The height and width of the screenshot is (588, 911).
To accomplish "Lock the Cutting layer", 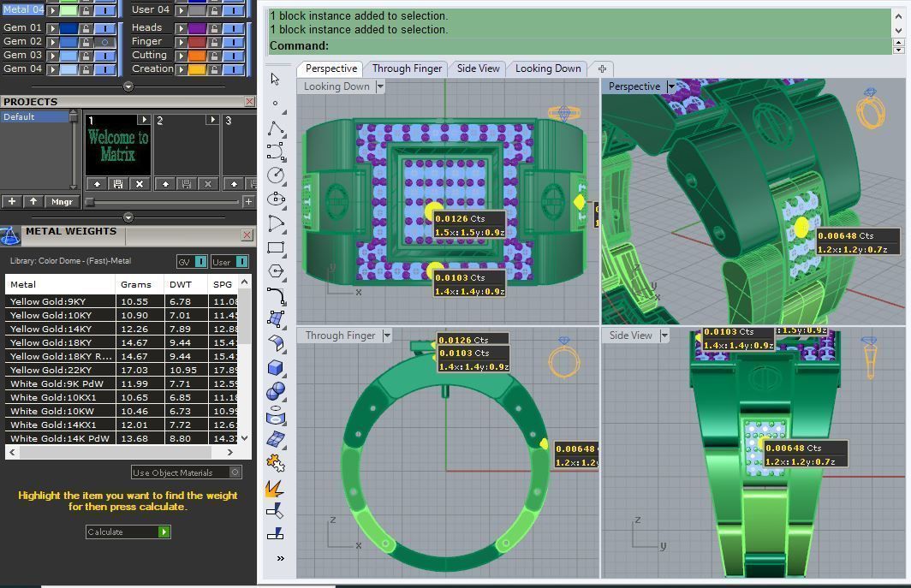I will pos(214,56).
